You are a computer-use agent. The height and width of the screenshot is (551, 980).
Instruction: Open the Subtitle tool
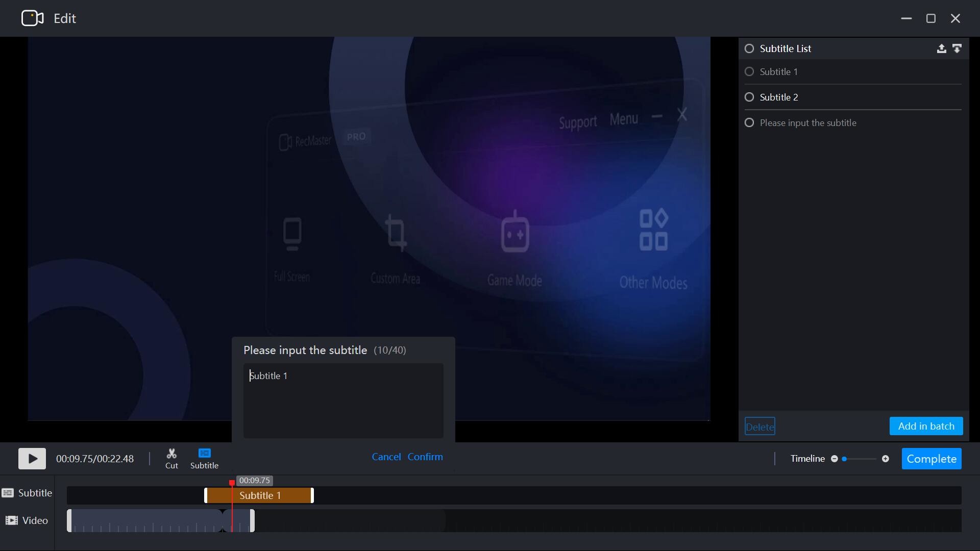pyautogui.click(x=204, y=458)
